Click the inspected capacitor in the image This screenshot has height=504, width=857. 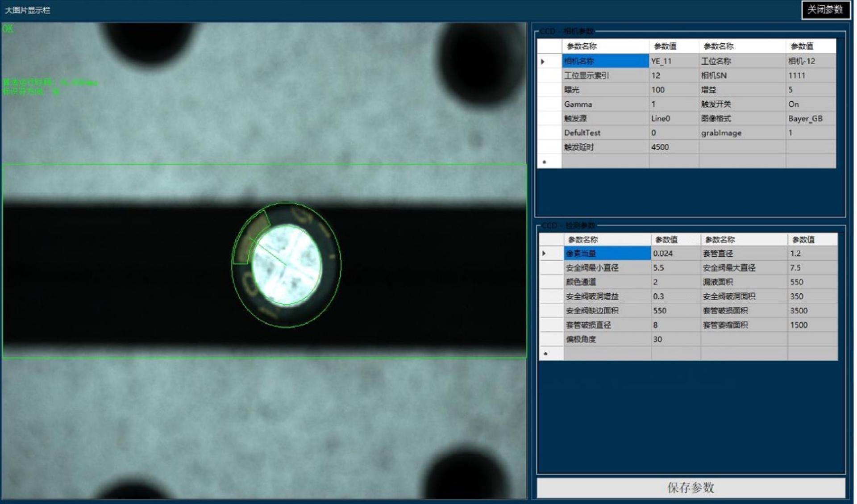(286, 265)
